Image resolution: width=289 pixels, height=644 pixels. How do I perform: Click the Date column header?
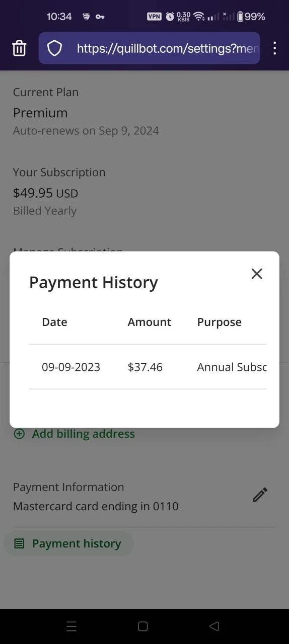(54, 322)
